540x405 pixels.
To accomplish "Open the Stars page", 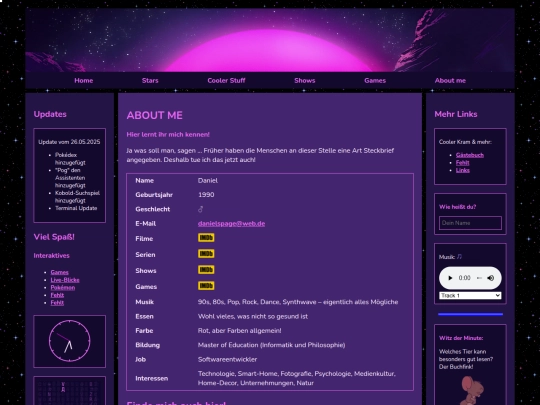I will click(x=150, y=81).
